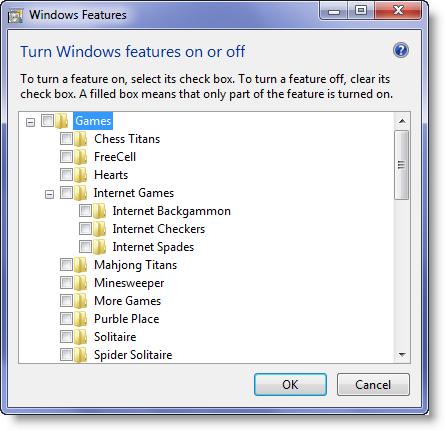Image resolution: width=445 pixels, height=431 pixels.
Task: Click the folder icon beside Internet Checkers
Action: (x=99, y=229)
